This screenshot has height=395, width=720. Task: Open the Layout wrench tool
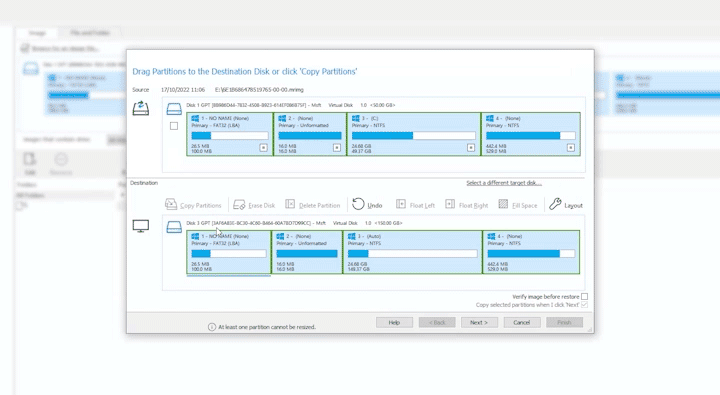[566, 204]
